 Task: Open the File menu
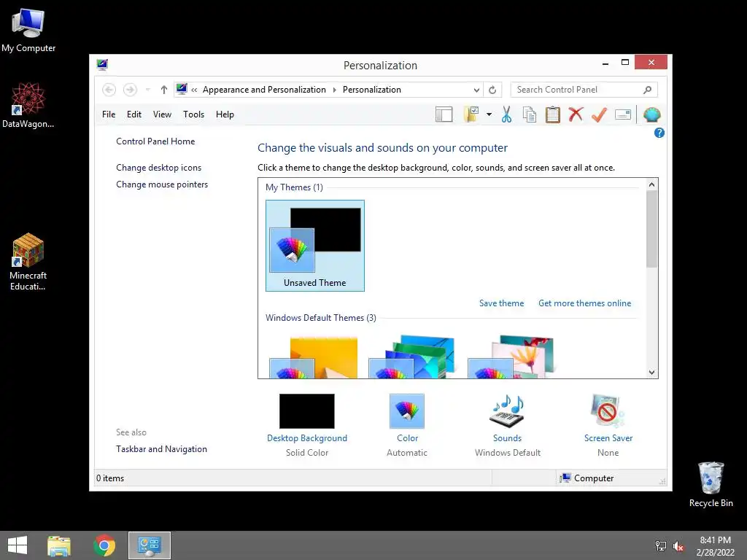[x=109, y=114]
